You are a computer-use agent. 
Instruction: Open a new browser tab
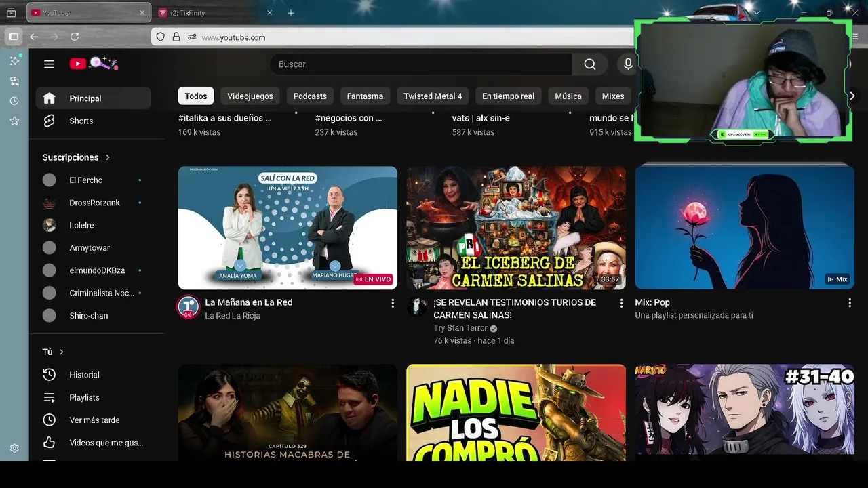coord(291,13)
